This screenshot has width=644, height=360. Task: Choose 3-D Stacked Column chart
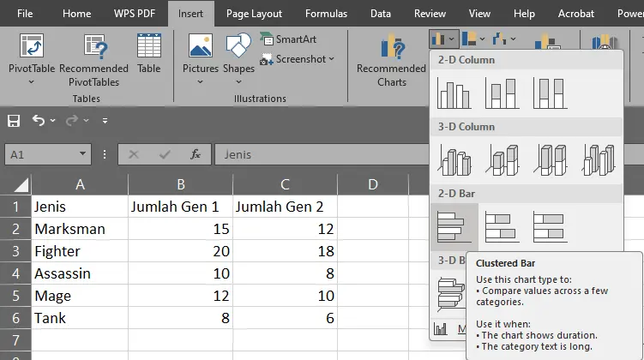[502, 160]
